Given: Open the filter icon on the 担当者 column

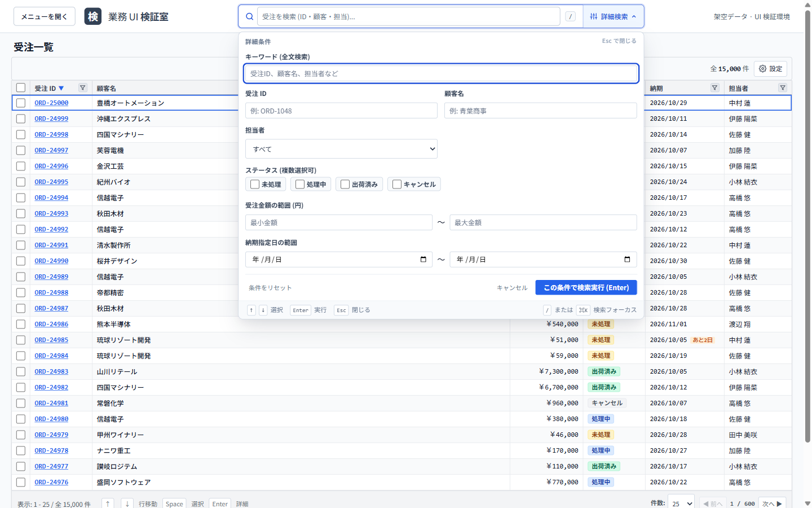Looking at the screenshot, I should pyautogui.click(x=783, y=88).
